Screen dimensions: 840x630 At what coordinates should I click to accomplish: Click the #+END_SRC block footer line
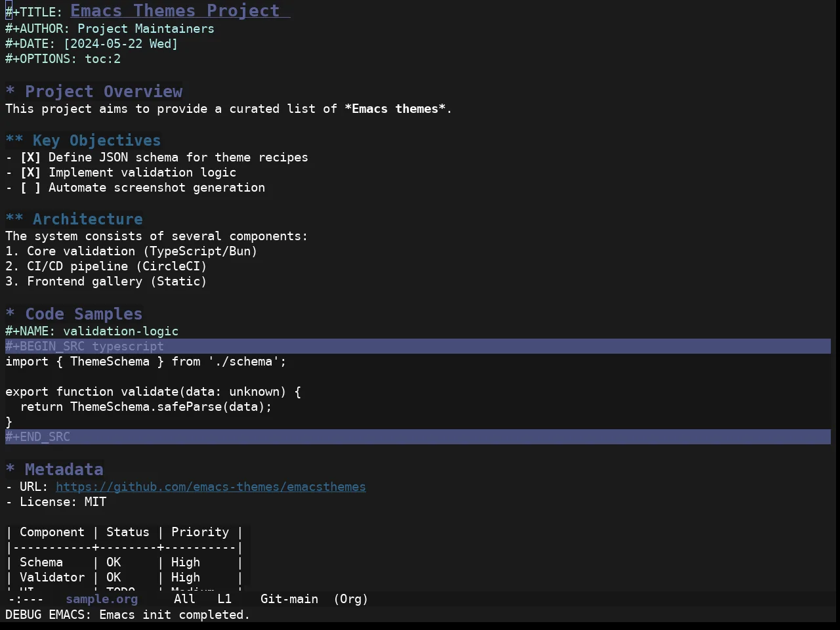click(418, 437)
